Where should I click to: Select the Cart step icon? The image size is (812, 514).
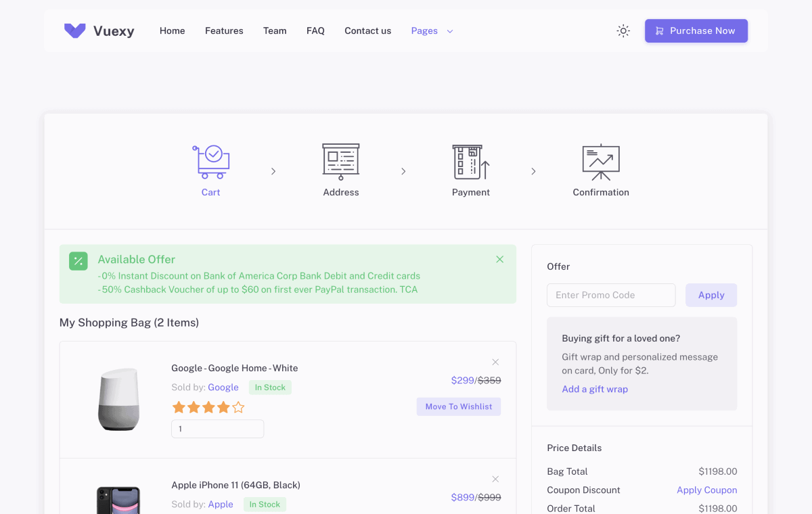pyautogui.click(x=210, y=160)
